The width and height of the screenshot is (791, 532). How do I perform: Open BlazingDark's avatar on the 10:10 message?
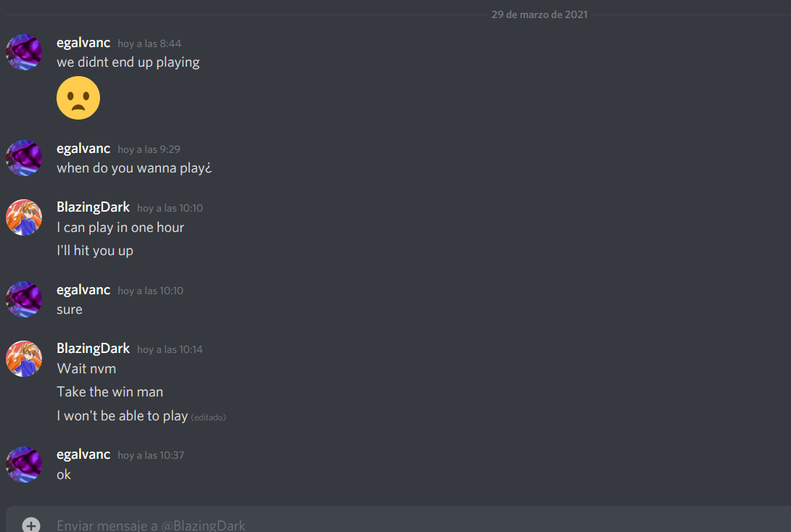point(24,217)
